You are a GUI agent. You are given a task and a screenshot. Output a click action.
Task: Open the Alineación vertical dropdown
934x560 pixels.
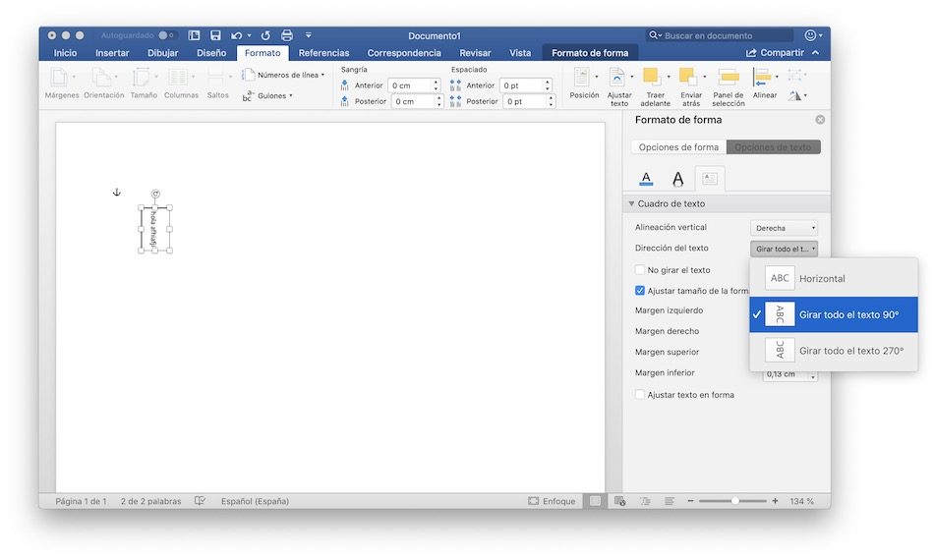pos(784,228)
